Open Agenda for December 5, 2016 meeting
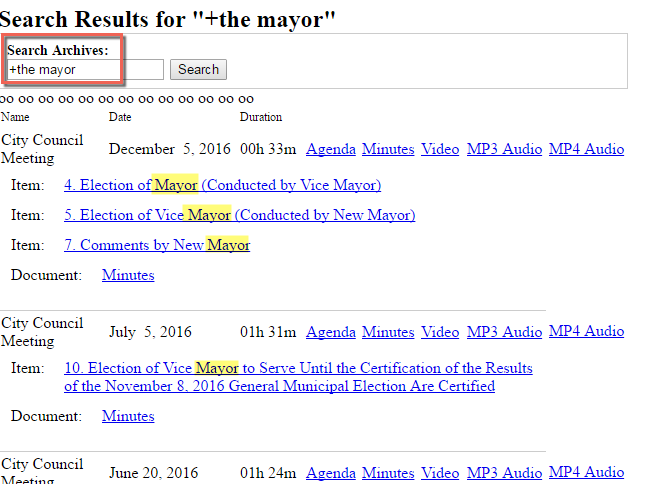 point(330,149)
